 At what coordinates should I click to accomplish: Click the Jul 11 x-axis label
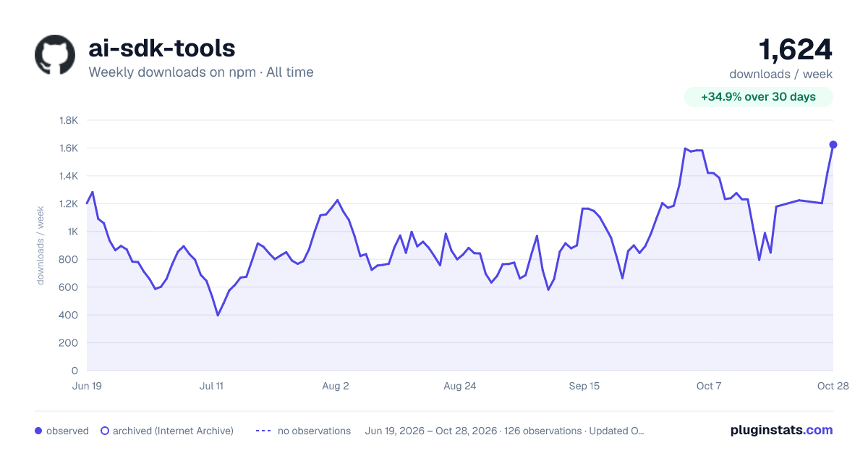211,386
